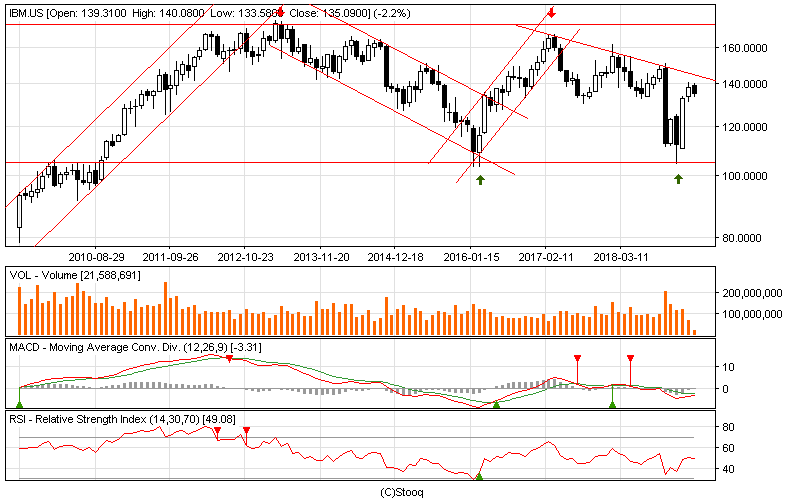This screenshot has height=500, width=800.
Task: Click the MACD green buy triangle at chart start
Action: click(19, 405)
